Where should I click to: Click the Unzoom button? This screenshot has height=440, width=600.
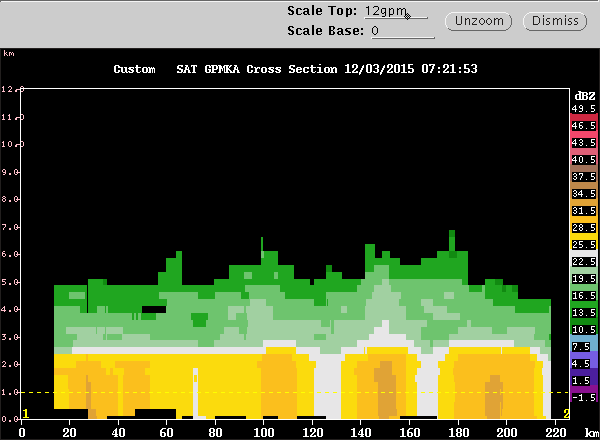pyautogui.click(x=481, y=21)
